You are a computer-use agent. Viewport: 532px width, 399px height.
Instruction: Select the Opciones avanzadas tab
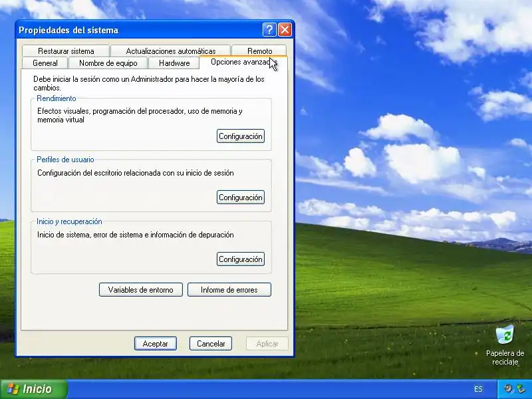(243, 62)
